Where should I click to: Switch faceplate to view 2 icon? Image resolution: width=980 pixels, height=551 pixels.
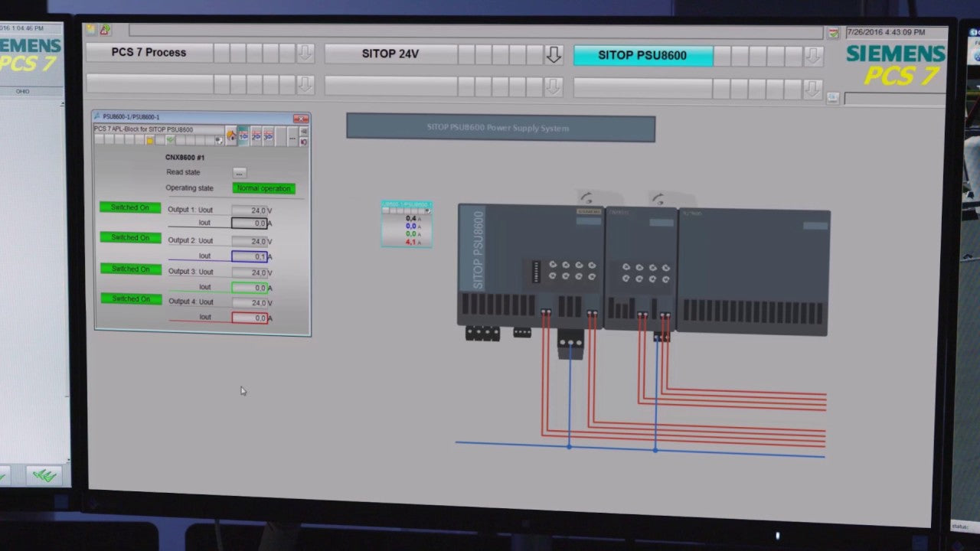[256, 136]
